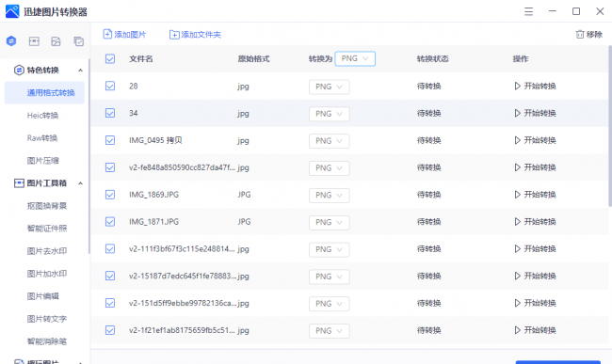Start conversion for IMG_1871.JPG
Screen dimensions: 612x364
click(x=535, y=221)
